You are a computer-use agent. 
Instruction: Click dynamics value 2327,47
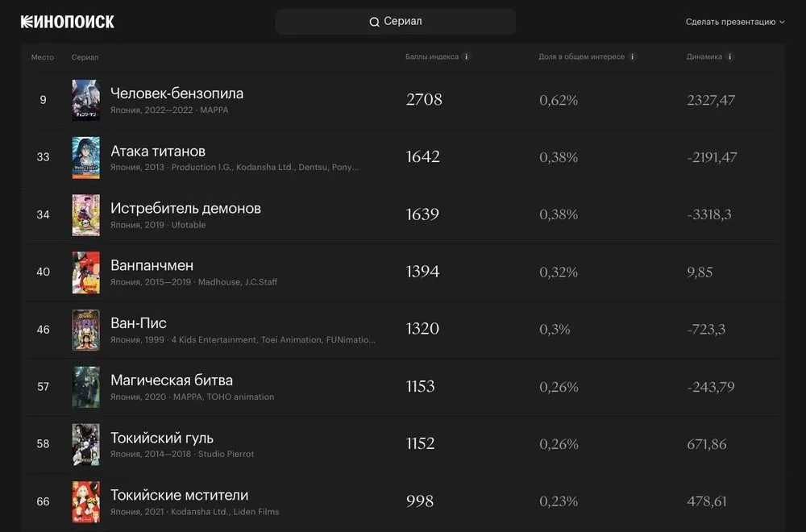[711, 100]
